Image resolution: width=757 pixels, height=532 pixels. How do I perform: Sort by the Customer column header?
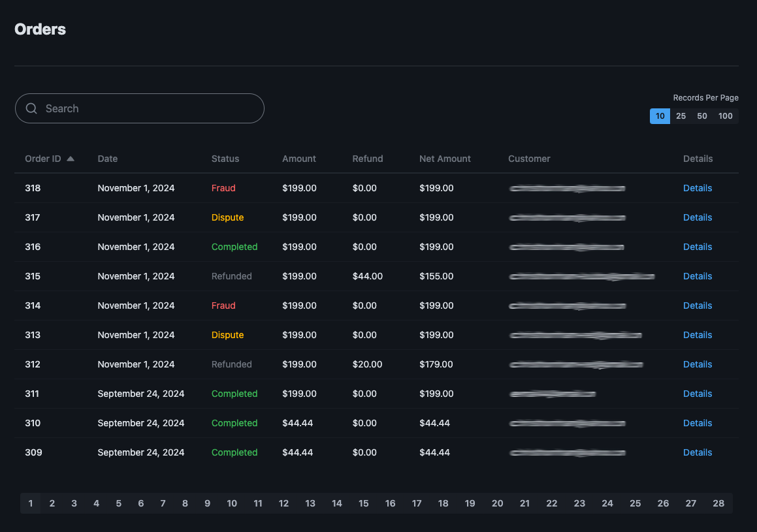point(529,159)
